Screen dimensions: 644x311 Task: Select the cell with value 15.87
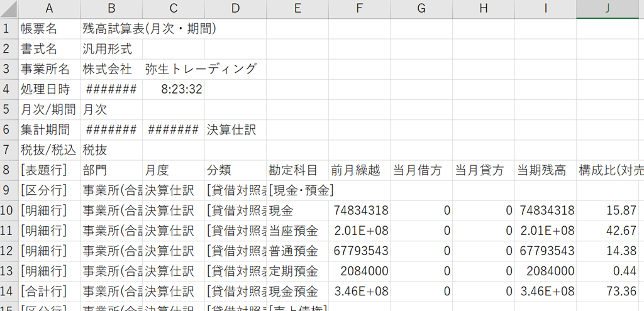pyautogui.click(x=607, y=210)
